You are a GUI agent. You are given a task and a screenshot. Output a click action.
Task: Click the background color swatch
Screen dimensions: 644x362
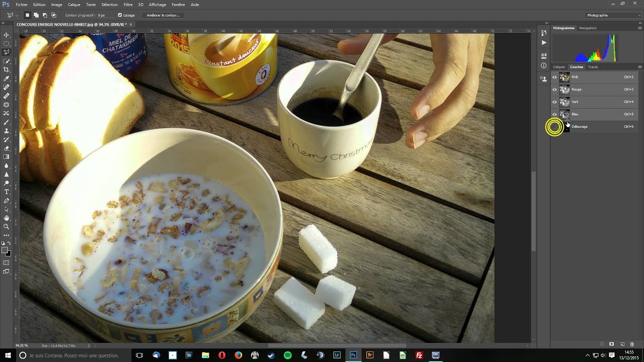(x=8, y=253)
